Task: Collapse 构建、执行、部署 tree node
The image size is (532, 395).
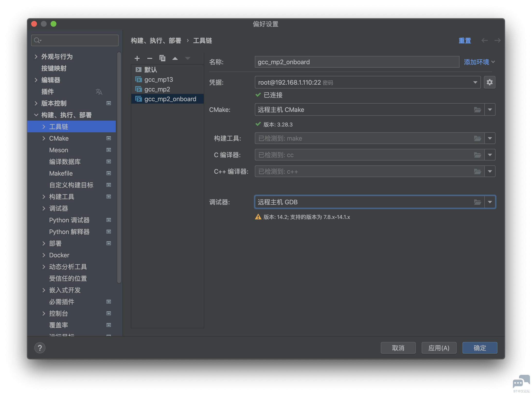Action: 36,115
